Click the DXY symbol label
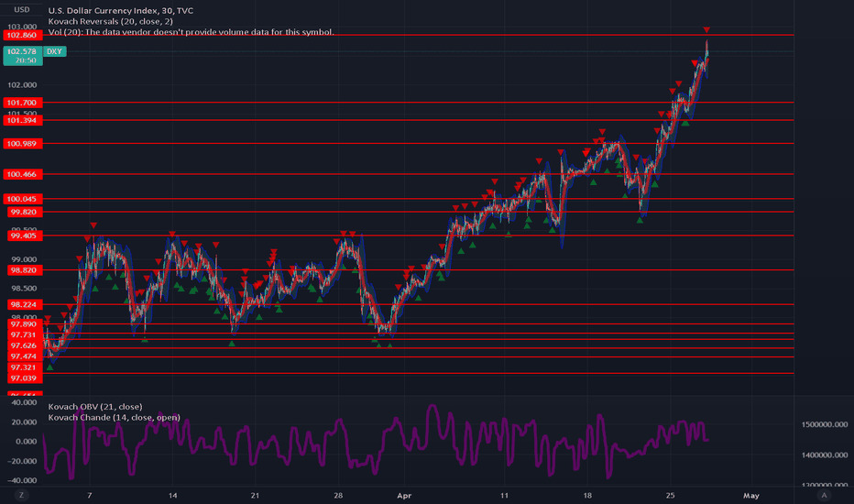 pyautogui.click(x=54, y=51)
